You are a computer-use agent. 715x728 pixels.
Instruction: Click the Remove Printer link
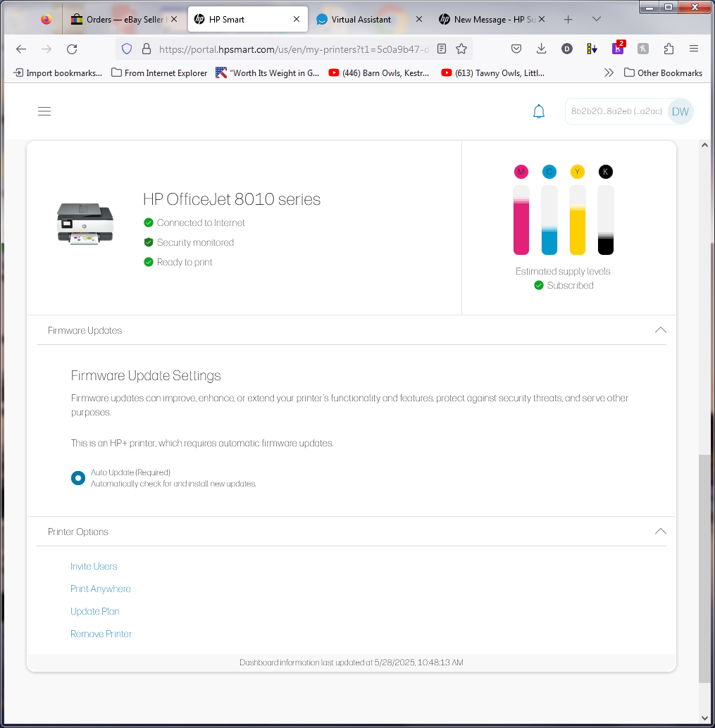(101, 634)
